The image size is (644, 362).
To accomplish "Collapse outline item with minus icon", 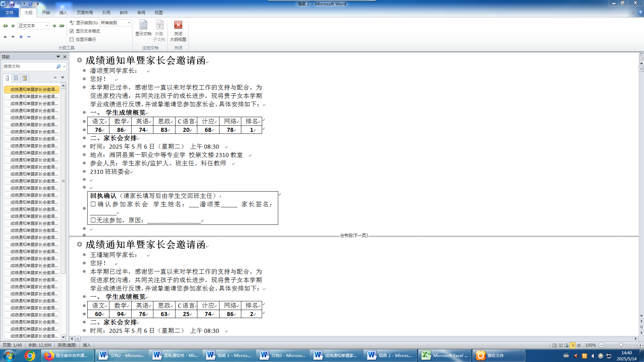I will (x=29, y=37).
